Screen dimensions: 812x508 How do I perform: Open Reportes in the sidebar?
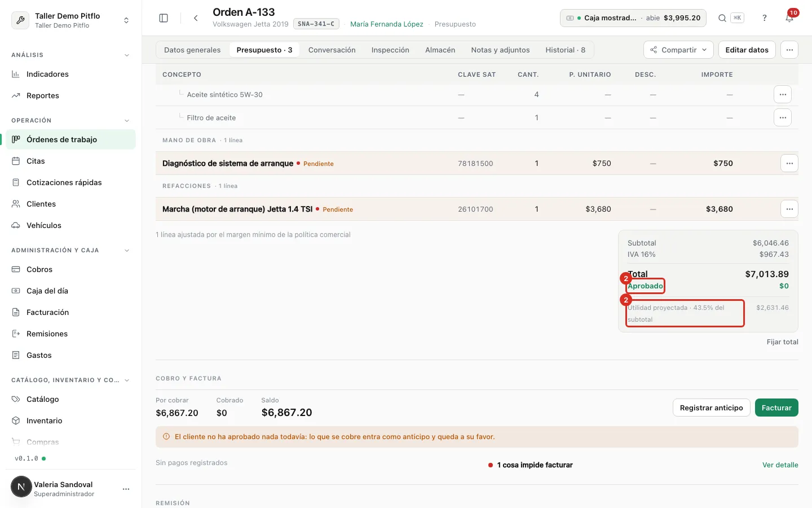pyautogui.click(x=70, y=95)
